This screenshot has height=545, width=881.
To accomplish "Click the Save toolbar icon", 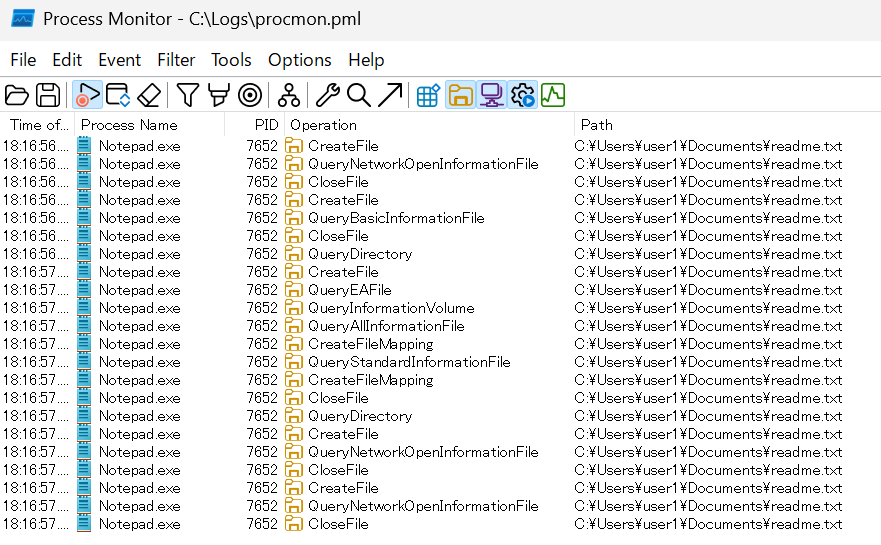I will point(48,95).
